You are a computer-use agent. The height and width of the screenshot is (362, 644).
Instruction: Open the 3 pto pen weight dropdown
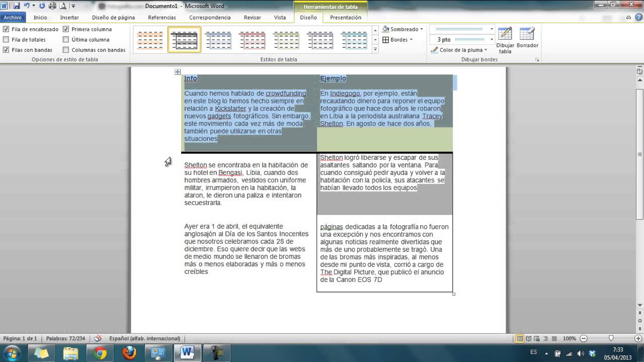pos(492,40)
